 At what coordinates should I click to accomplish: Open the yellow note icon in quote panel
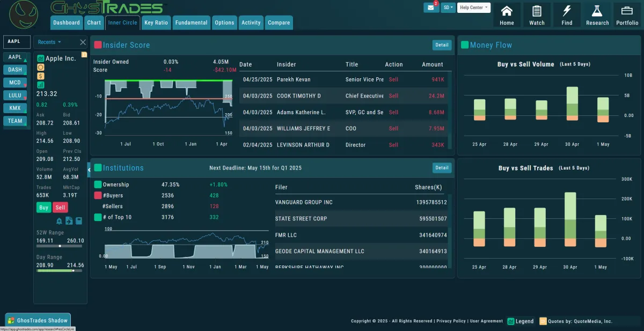pos(84,54)
